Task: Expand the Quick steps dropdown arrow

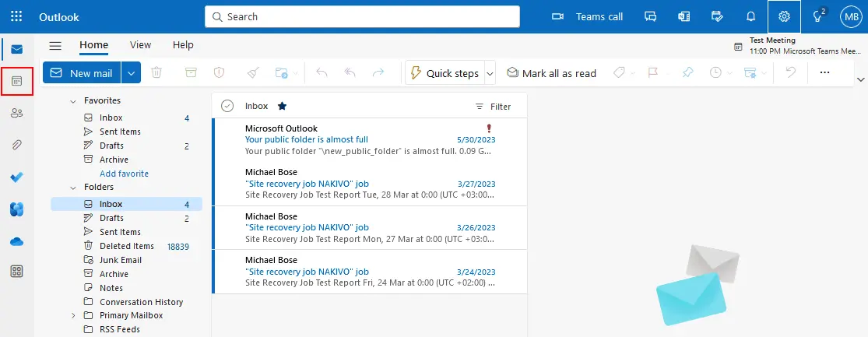Action: 490,73
